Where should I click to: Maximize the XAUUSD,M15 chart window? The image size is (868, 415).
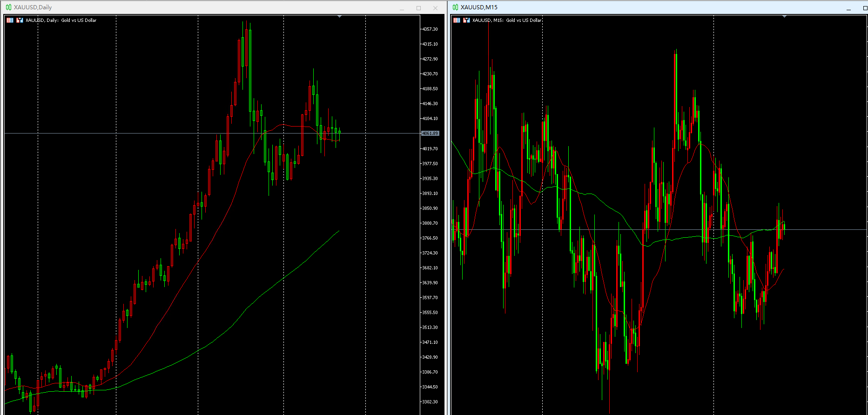[865, 8]
